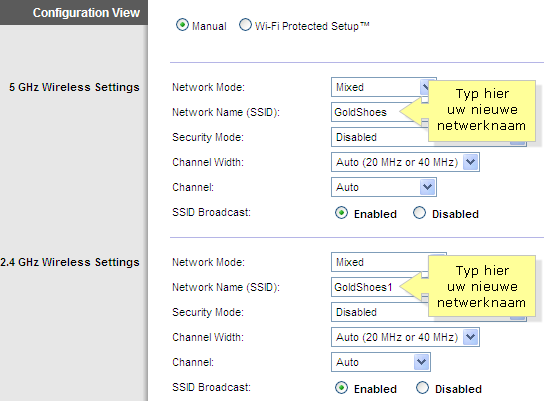Select the Wi-Fi Protected Setup radio option
Viewport: 544px width, 401px height.
(245, 25)
